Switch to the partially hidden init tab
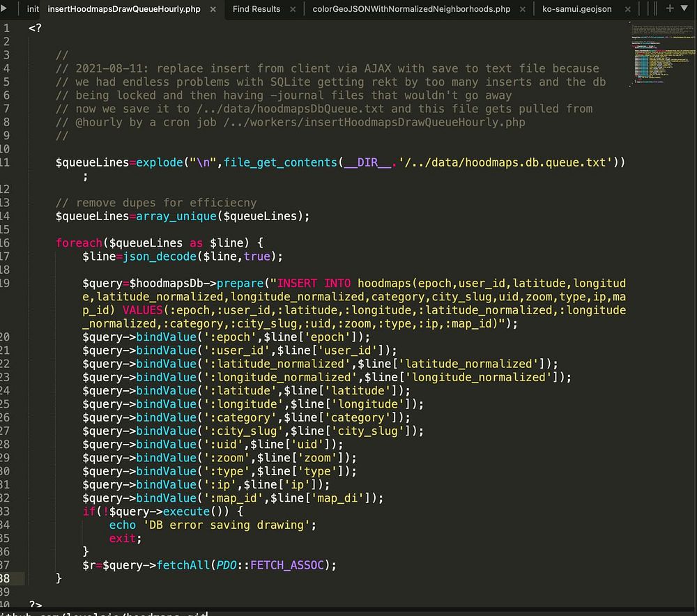 tap(33, 9)
